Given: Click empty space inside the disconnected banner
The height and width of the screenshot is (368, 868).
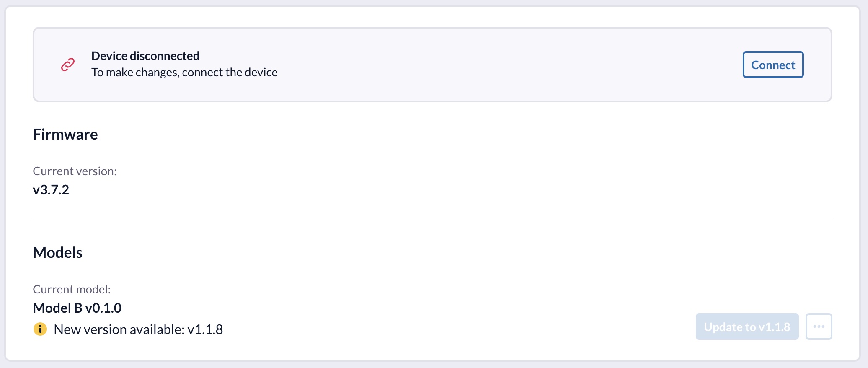Looking at the screenshot, I should pyautogui.click(x=503, y=65).
